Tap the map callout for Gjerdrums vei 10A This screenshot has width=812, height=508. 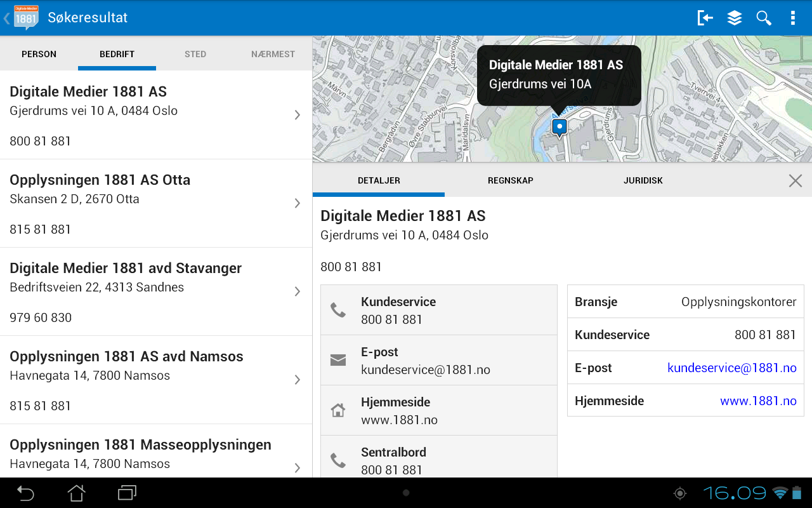point(559,75)
